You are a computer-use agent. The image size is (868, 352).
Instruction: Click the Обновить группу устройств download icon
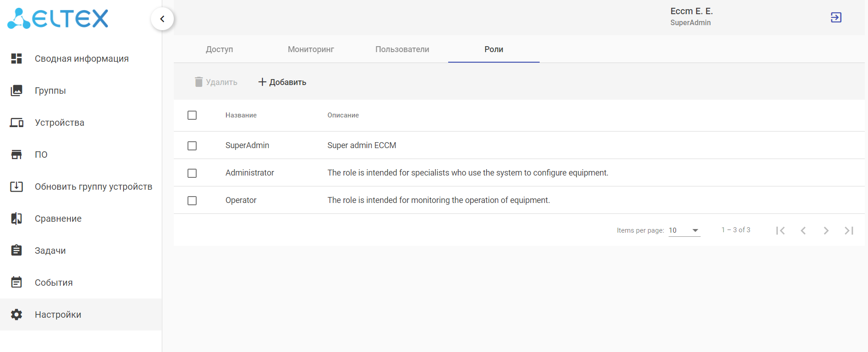(x=16, y=187)
